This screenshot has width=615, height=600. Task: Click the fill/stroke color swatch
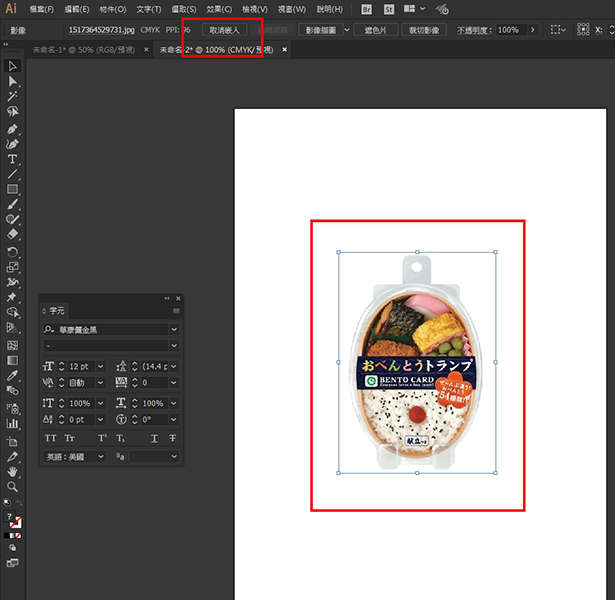click(13, 520)
